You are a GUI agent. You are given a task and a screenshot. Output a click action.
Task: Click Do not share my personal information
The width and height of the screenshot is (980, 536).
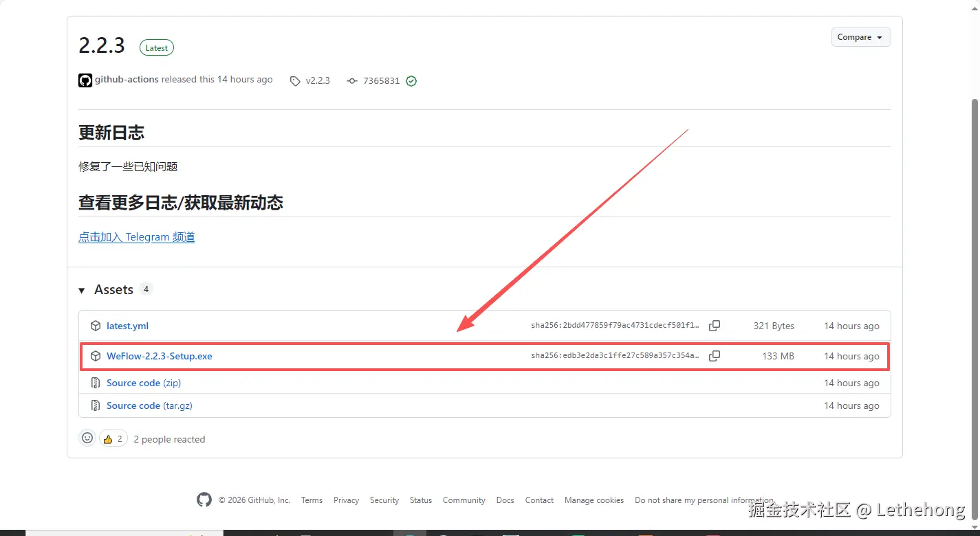[x=704, y=500]
